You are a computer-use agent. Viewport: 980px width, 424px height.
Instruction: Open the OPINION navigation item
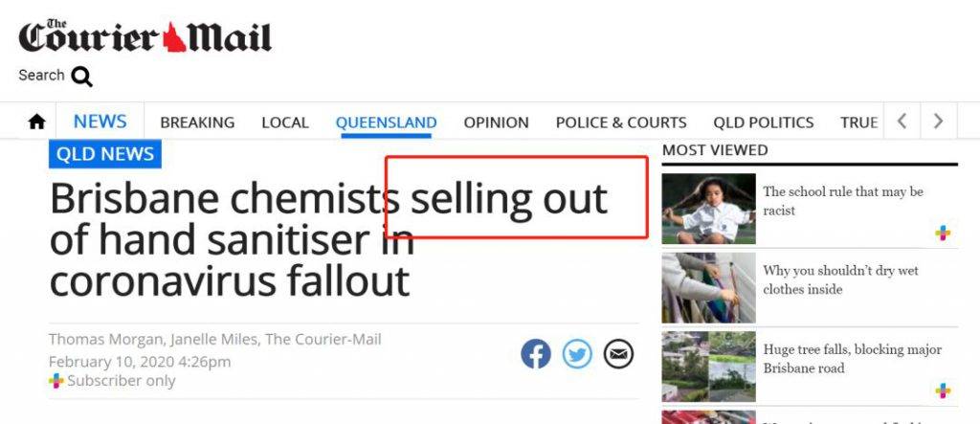[x=497, y=123]
